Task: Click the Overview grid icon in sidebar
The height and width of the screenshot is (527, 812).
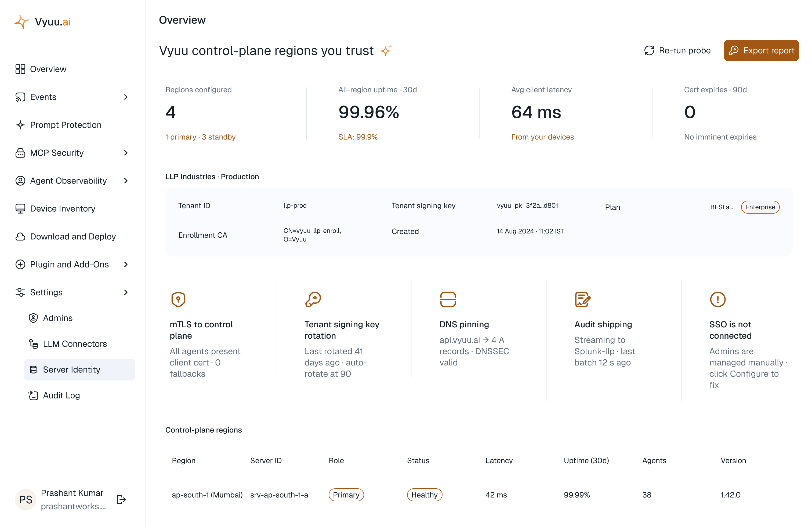Action: tap(20, 69)
